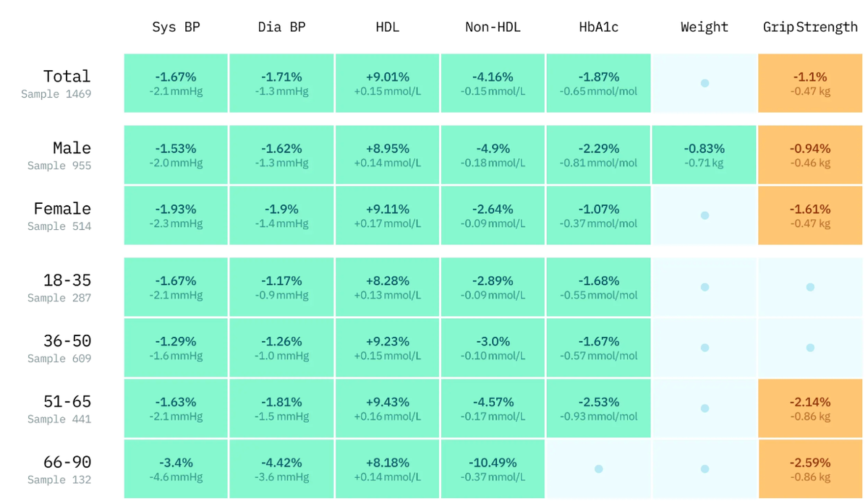Image resolution: width=868 pixels, height=501 pixels.
Task: Open the Total HDL +9.01% cell
Action: point(387,83)
